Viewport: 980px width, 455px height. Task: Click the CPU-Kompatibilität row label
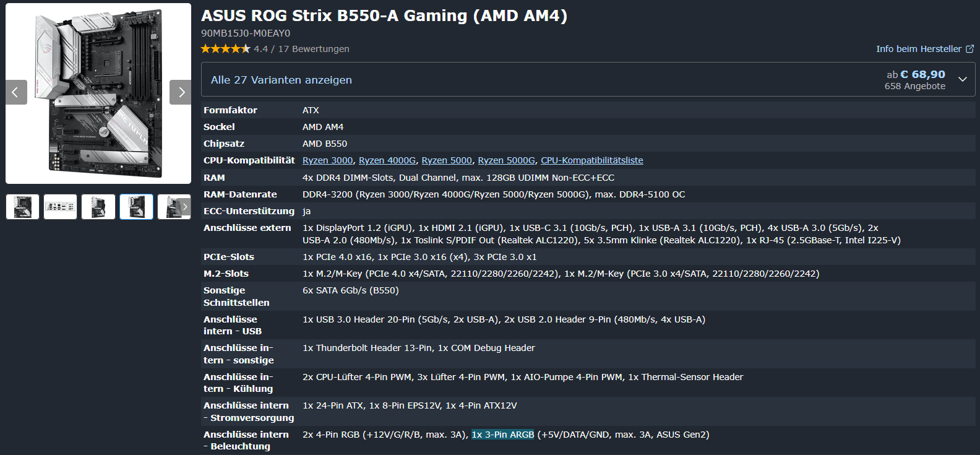(249, 160)
